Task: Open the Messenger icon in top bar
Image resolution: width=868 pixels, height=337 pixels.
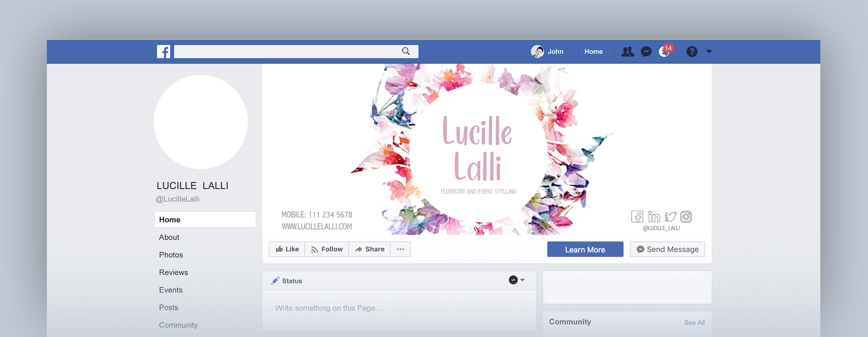Action: click(646, 52)
